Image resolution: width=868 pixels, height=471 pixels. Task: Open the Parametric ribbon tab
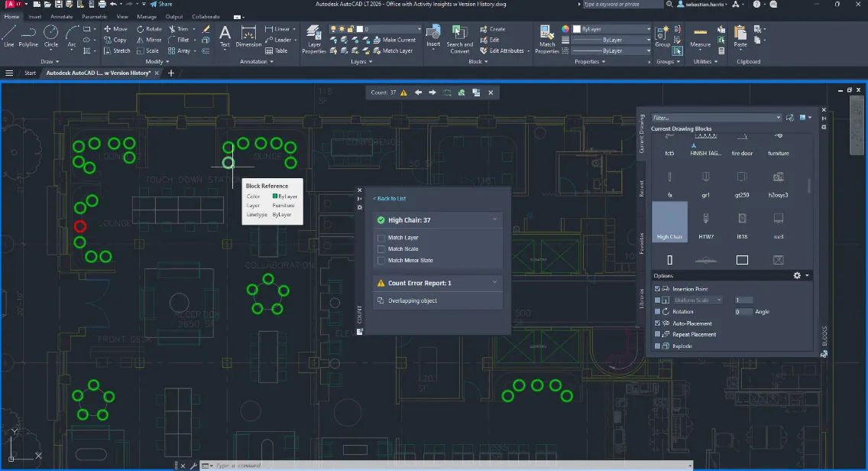[x=94, y=17]
